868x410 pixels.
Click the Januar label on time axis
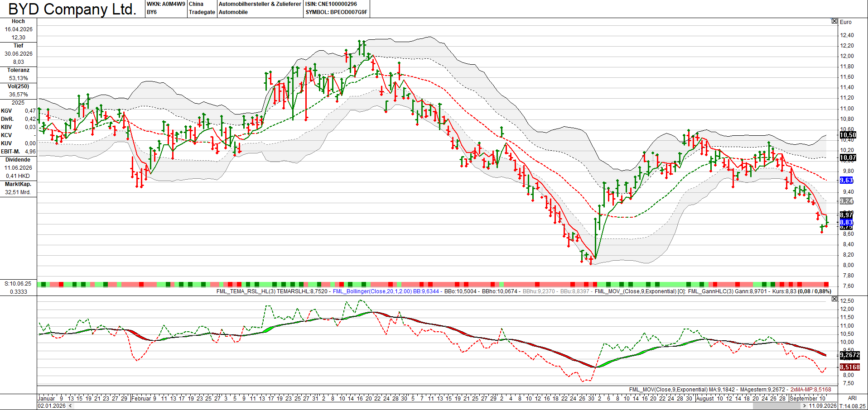46,399
